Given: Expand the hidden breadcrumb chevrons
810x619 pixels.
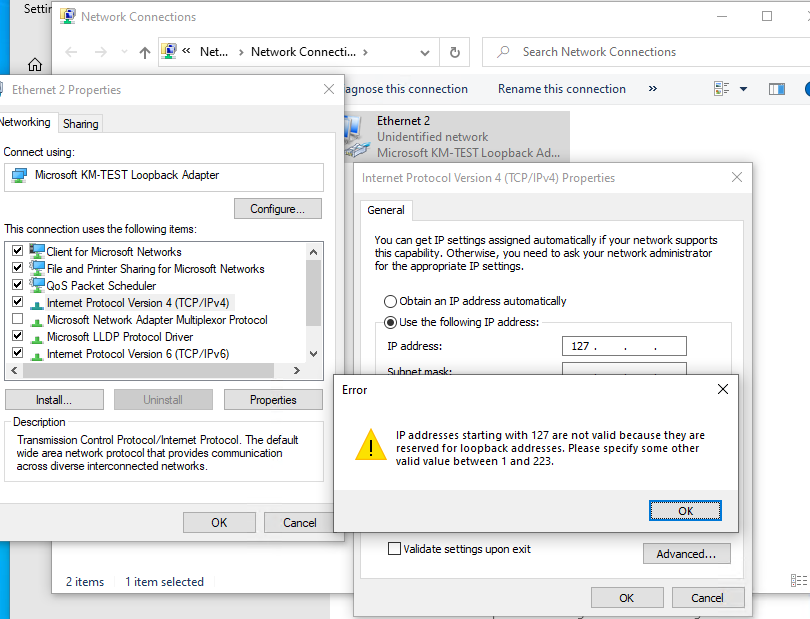Looking at the screenshot, I should [186, 51].
